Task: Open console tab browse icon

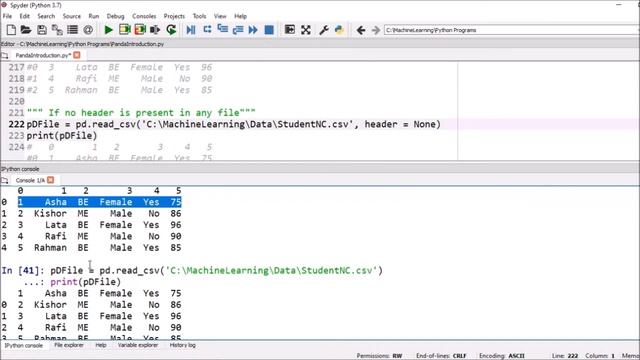Action: pyautogui.click(x=4, y=180)
